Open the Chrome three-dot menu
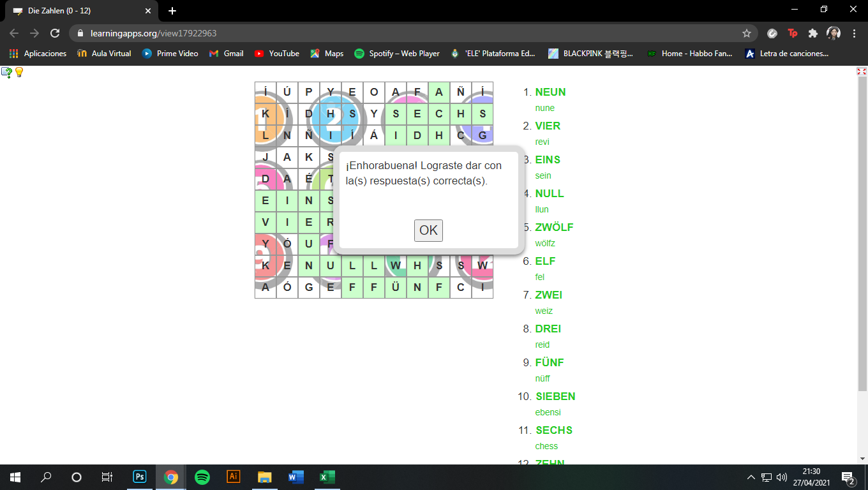The image size is (868, 490). pyautogui.click(x=854, y=33)
